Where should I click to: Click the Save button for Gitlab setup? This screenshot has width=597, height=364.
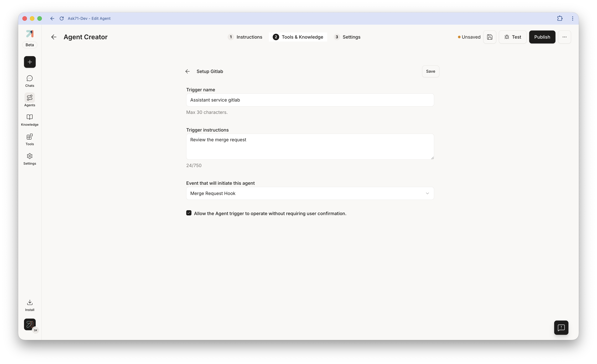(431, 71)
